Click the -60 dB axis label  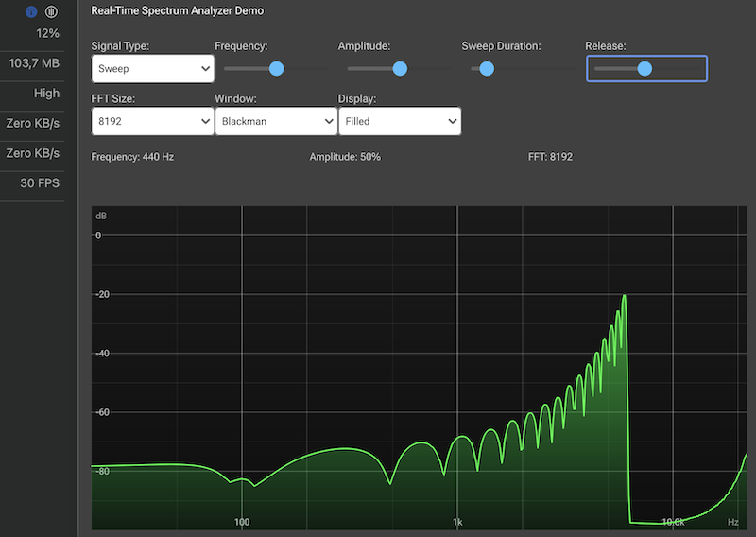(103, 412)
